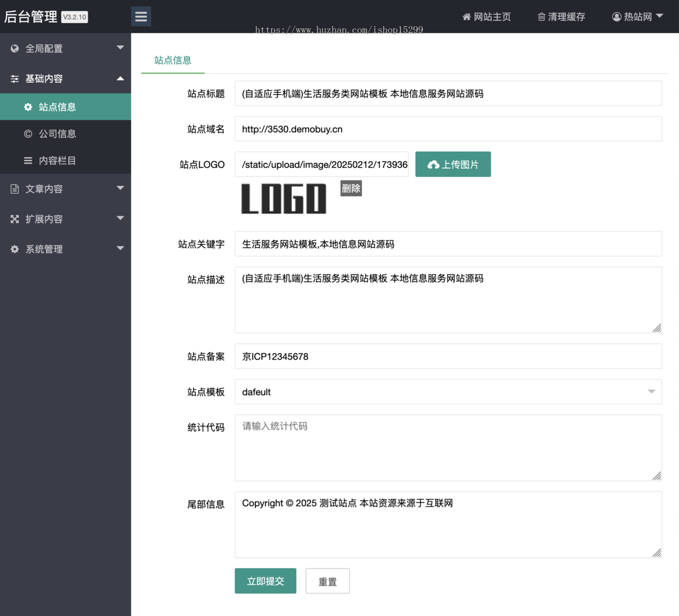Go to 网站主页 link
This screenshot has height=616, width=679.
point(487,17)
